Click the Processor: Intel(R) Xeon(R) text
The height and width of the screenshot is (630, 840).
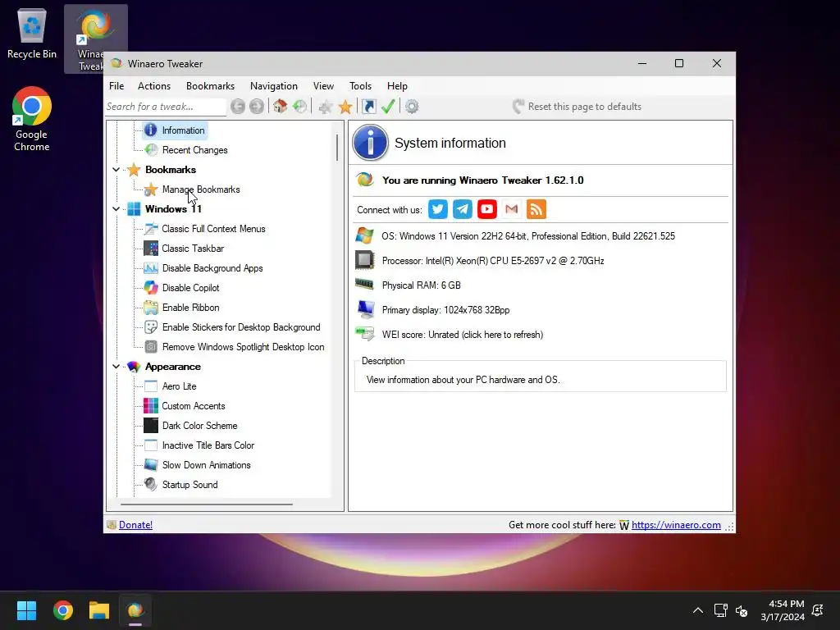pos(493,261)
